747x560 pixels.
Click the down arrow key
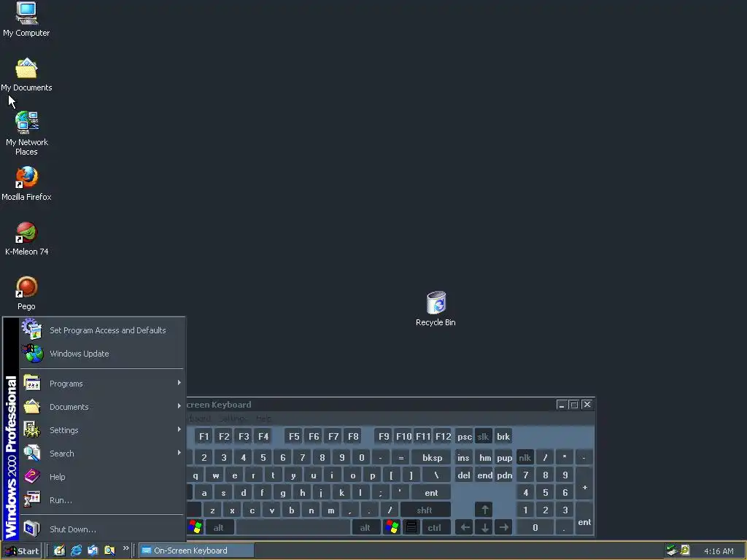[484, 527]
